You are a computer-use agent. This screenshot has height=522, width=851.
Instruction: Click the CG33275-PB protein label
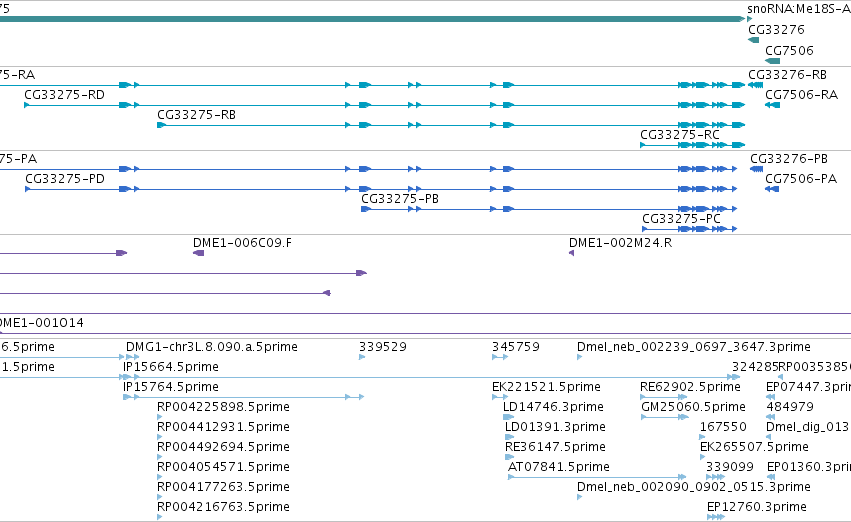(400, 199)
